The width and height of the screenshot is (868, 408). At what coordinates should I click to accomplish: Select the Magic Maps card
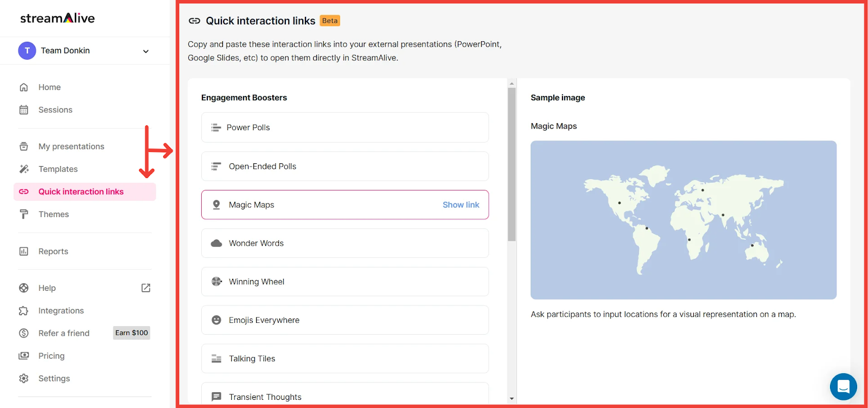click(345, 205)
